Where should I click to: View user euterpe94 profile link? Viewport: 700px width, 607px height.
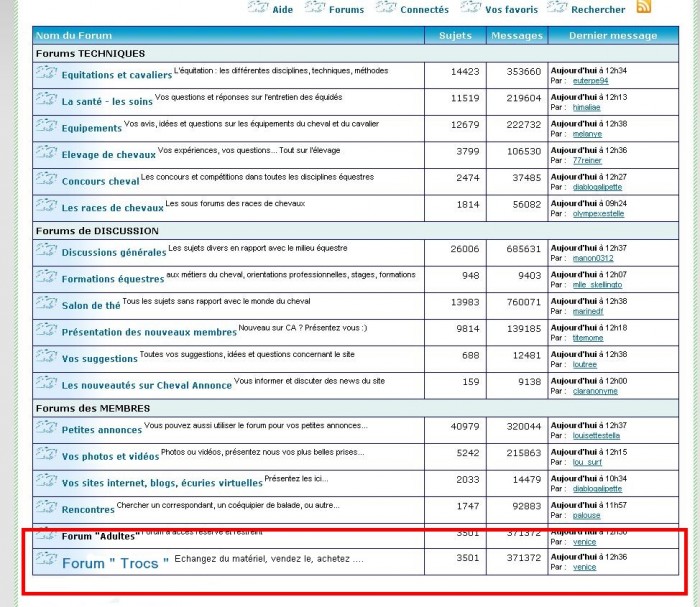pyautogui.click(x=590, y=81)
